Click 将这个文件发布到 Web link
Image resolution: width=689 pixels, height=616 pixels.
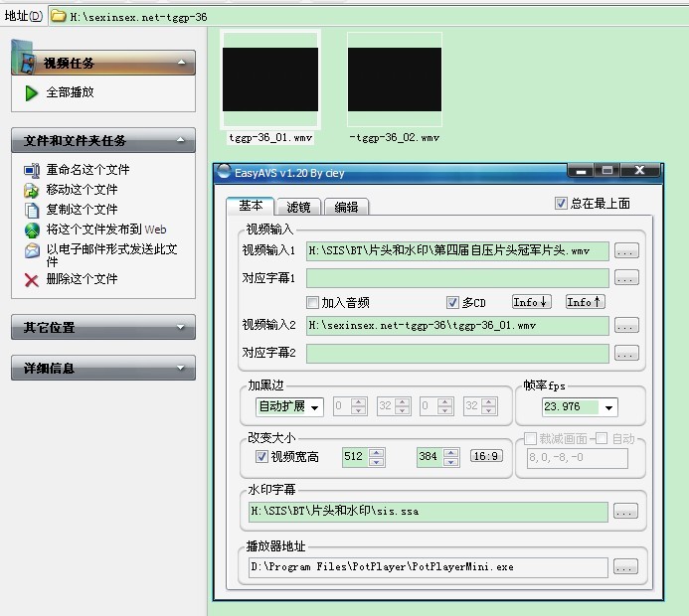pos(106,230)
